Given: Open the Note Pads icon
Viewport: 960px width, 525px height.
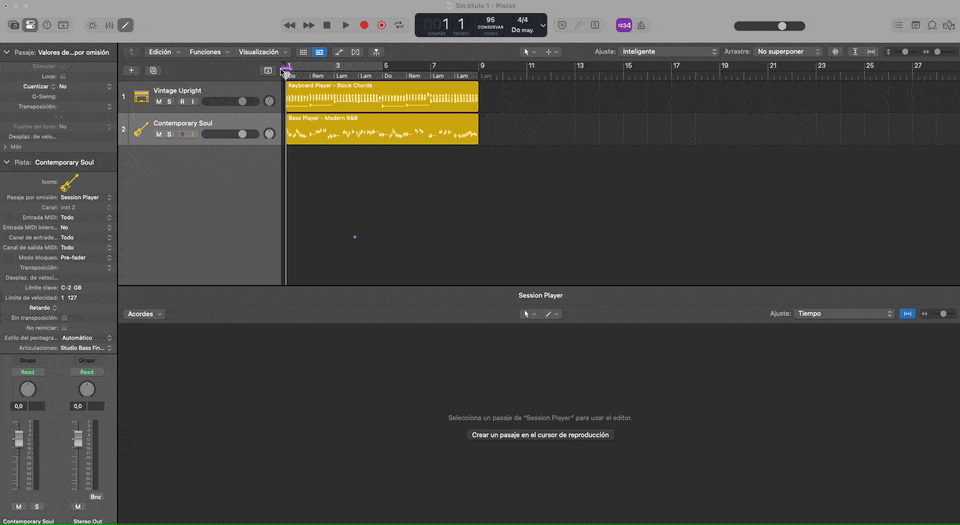Looking at the screenshot, I should (915, 25).
